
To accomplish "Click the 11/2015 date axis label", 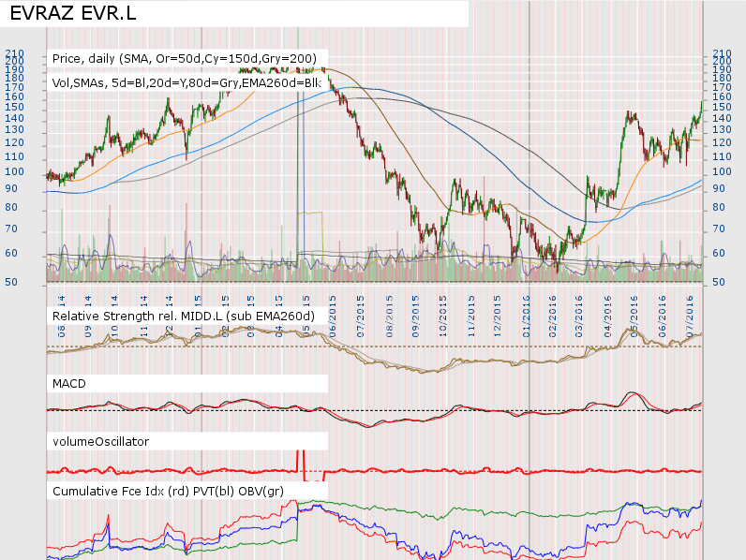I will (471, 317).
